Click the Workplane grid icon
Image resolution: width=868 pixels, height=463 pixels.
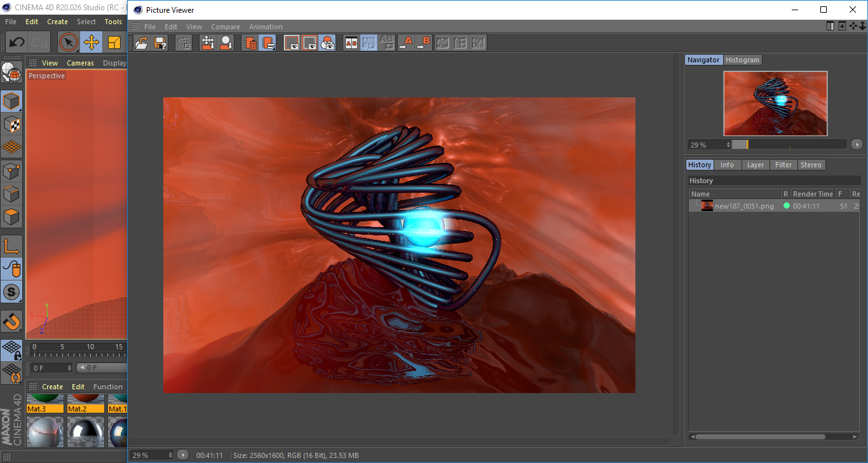tap(11, 147)
